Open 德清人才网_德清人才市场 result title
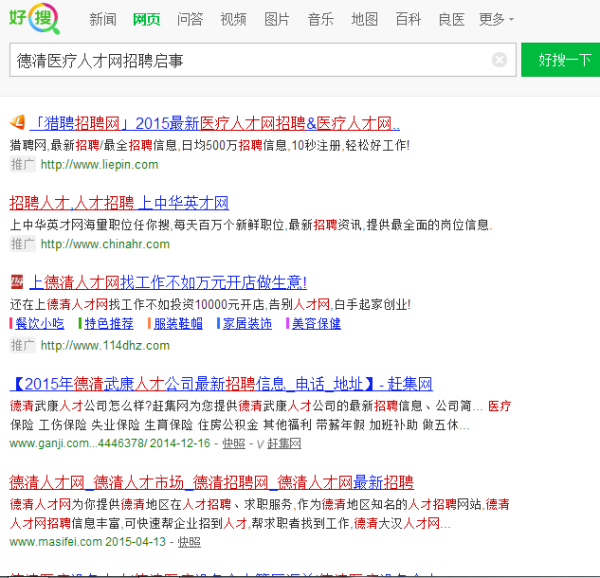The image size is (600, 578). (x=212, y=482)
